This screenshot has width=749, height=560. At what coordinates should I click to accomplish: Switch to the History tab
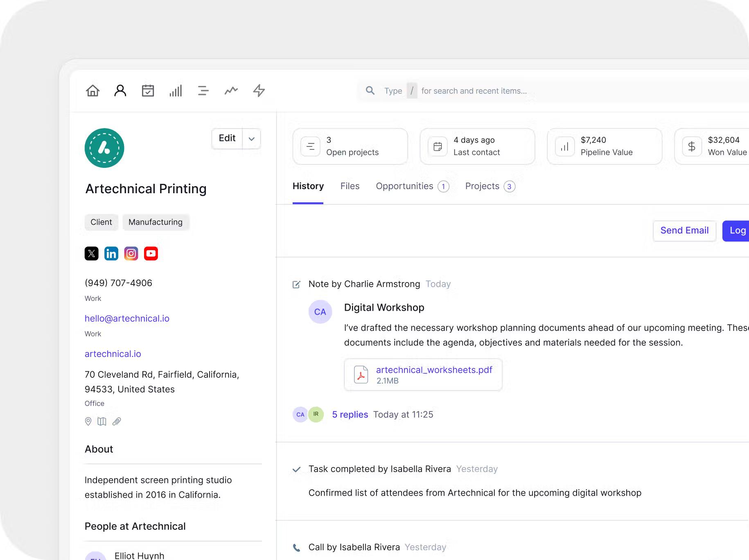(x=308, y=186)
